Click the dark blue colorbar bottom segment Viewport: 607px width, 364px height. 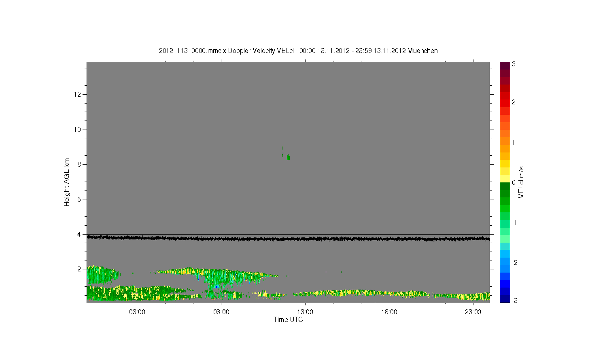[505, 299]
